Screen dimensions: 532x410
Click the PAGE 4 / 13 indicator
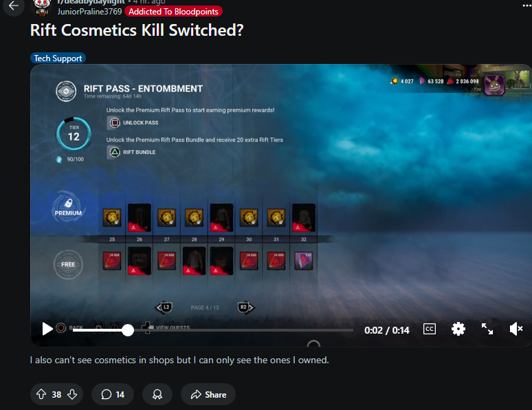(x=205, y=307)
